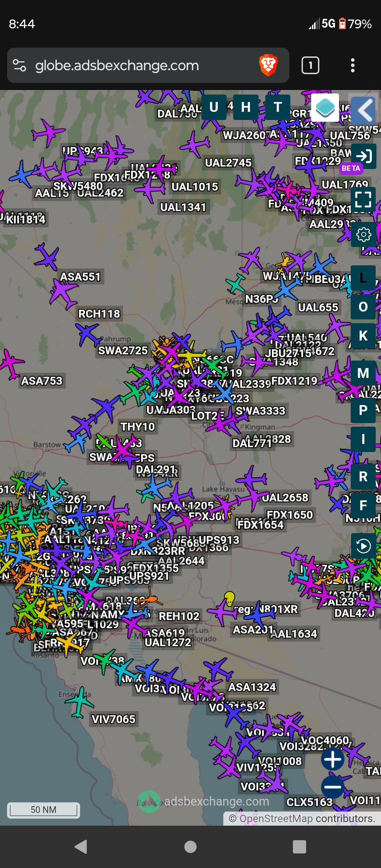Select aircraft label SWA3333
381x868 pixels.
(x=260, y=411)
